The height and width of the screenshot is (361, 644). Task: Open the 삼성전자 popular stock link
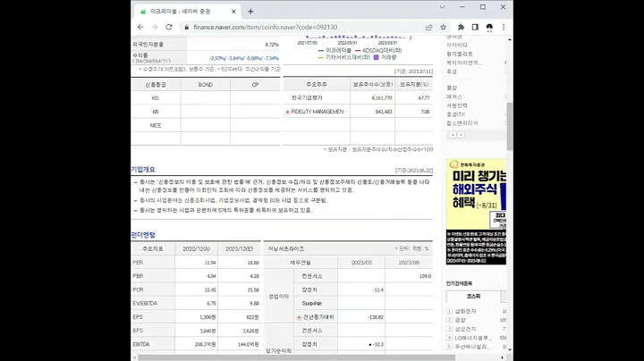465,329
